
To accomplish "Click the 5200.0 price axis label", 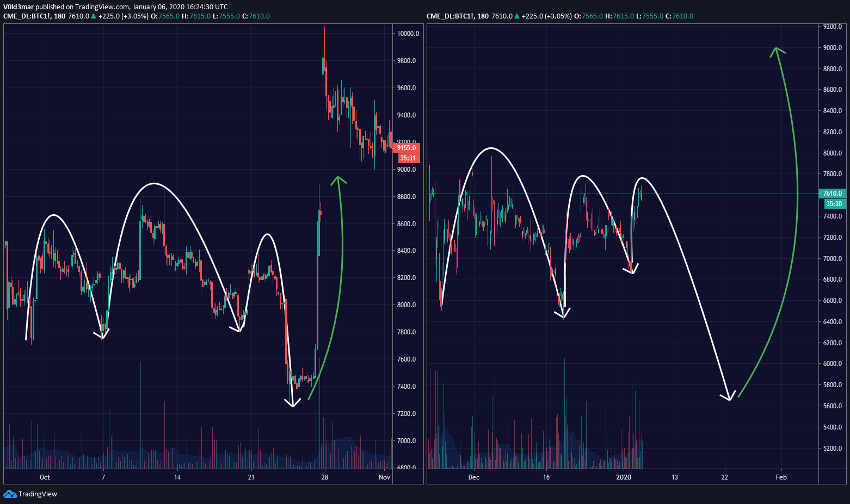I will [833, 449].
